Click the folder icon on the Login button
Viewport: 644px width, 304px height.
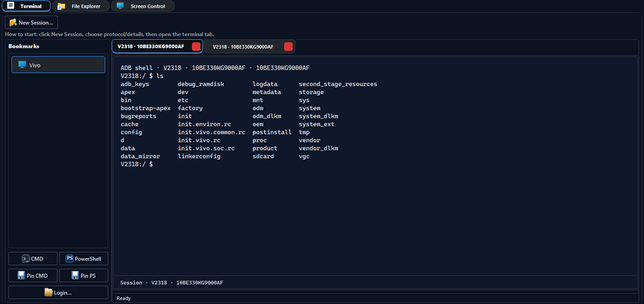coord(48,292)
